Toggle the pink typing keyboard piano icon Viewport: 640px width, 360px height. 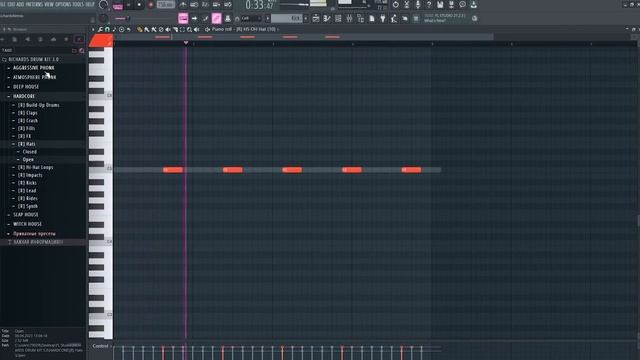point(183,18)
